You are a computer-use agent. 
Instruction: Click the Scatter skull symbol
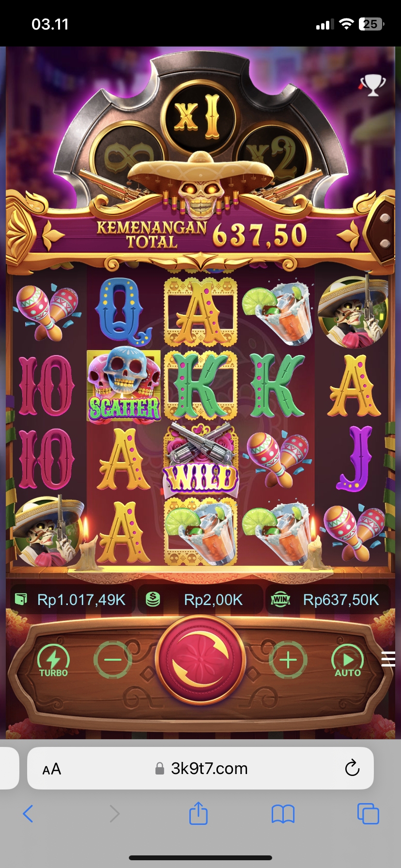pyautogui.click(x=124, y=385)
